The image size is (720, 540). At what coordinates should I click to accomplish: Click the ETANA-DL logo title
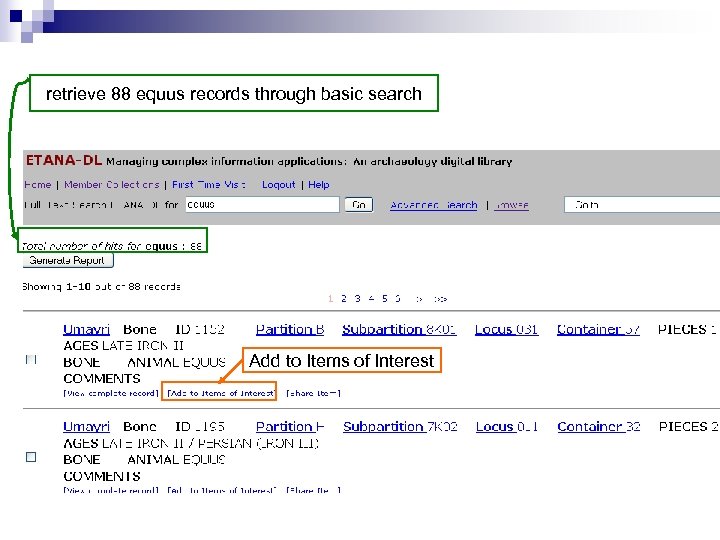coord(63,160)
